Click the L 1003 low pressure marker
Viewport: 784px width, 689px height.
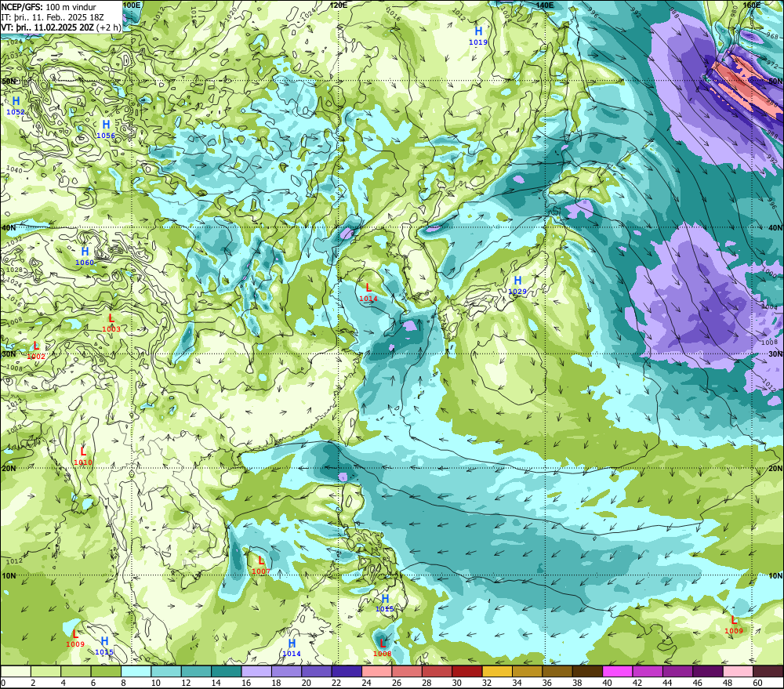[111, 323]
